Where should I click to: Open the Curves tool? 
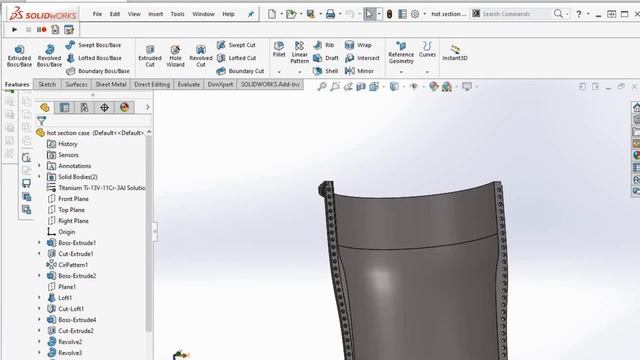427,49
